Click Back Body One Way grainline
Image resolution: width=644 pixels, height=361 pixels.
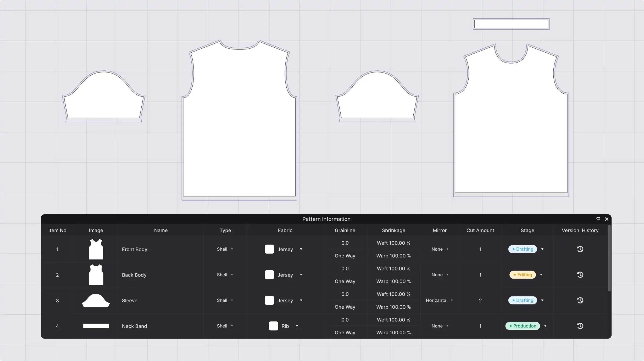pos(345,281)
